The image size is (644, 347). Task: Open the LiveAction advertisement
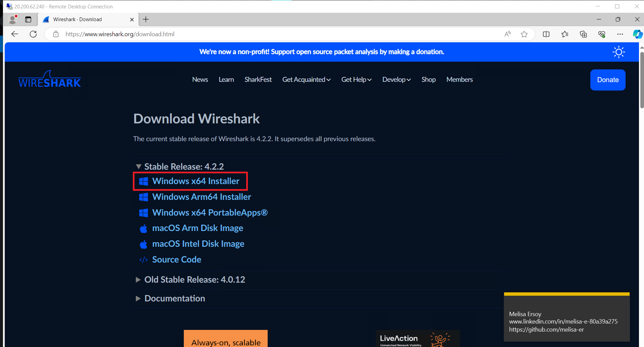418,339
